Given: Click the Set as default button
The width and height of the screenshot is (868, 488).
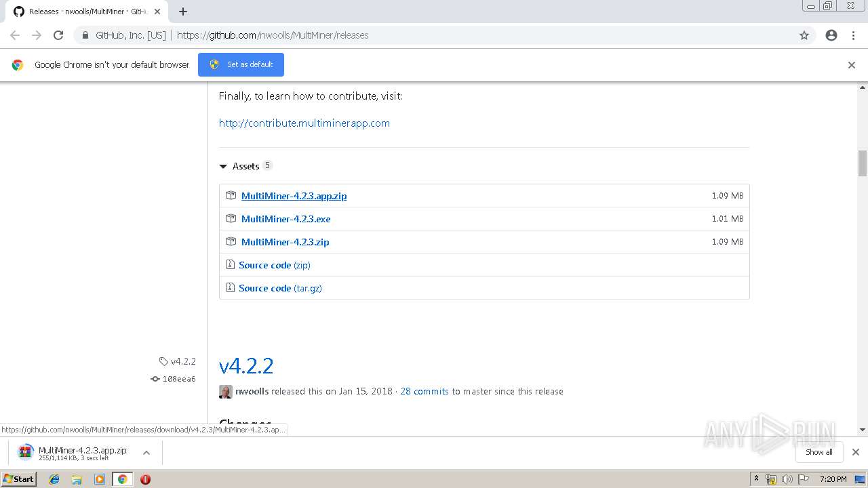Looking at the screenshot, I should pyautogui.click(x=241, y=64).
